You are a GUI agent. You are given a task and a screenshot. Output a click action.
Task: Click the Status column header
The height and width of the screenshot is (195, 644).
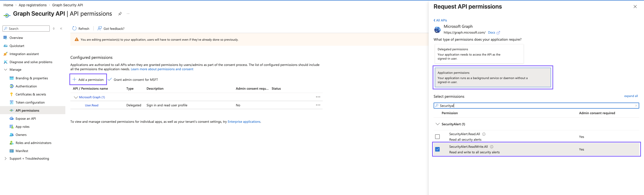click(x=276, y=88)
